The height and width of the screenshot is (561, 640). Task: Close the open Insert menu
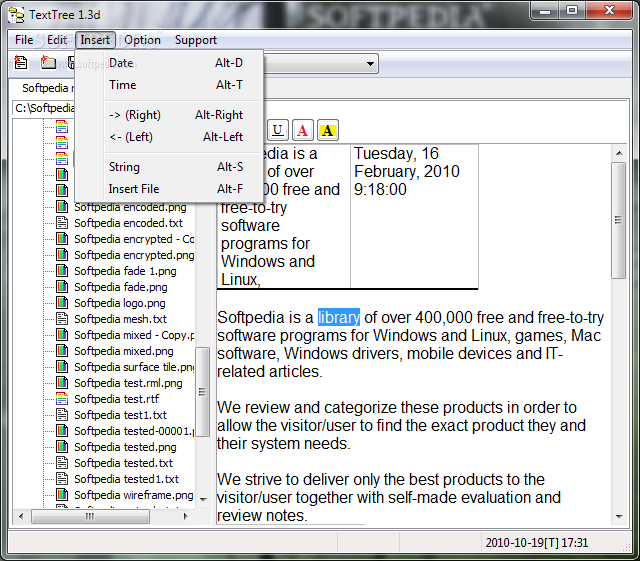tap(95, 40)
